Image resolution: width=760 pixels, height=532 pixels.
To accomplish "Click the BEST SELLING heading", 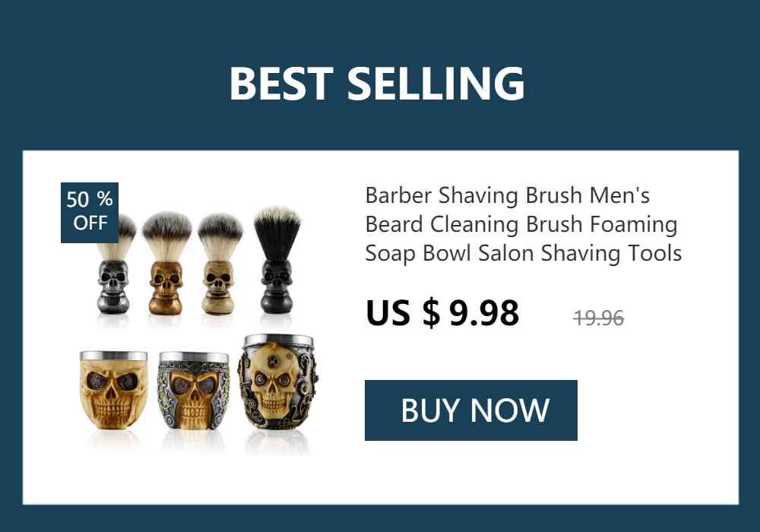I will click(x=377, y=84).
